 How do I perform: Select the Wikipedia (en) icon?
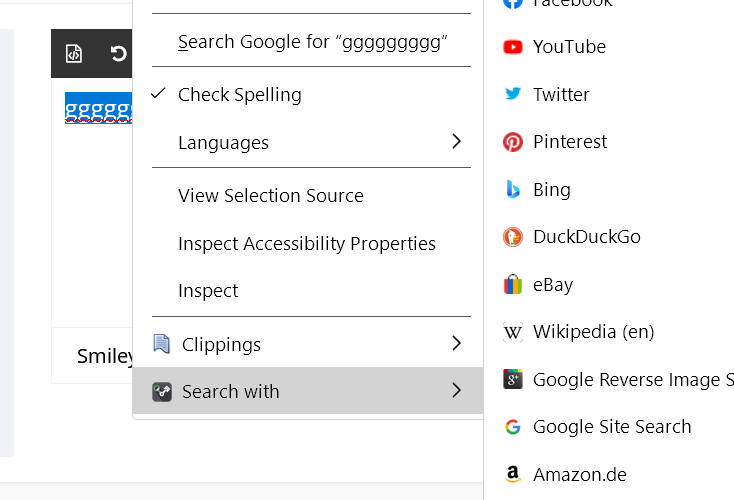tap(513, 332)
